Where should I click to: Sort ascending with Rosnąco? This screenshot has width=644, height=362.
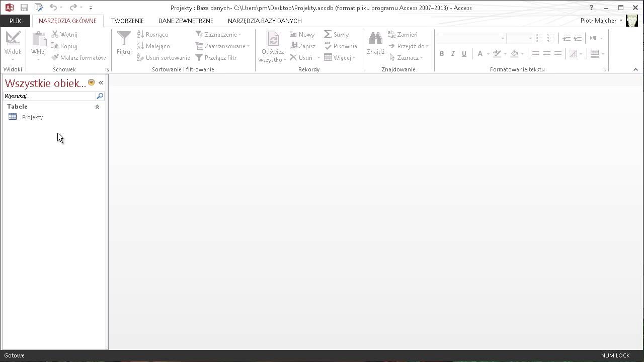153,35
